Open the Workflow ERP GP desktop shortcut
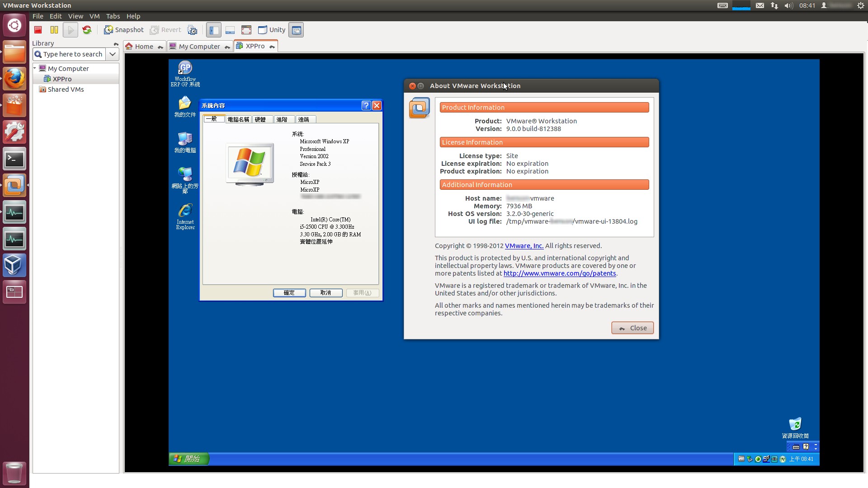Image resolution: width=868 pixels, height=488 pixels. point(185,74)
